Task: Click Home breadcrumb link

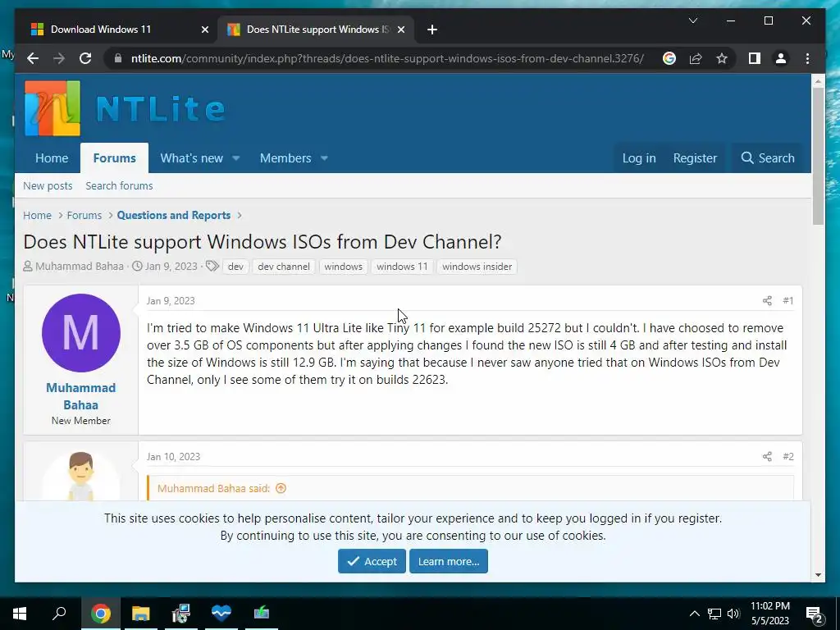Action: 37,216
